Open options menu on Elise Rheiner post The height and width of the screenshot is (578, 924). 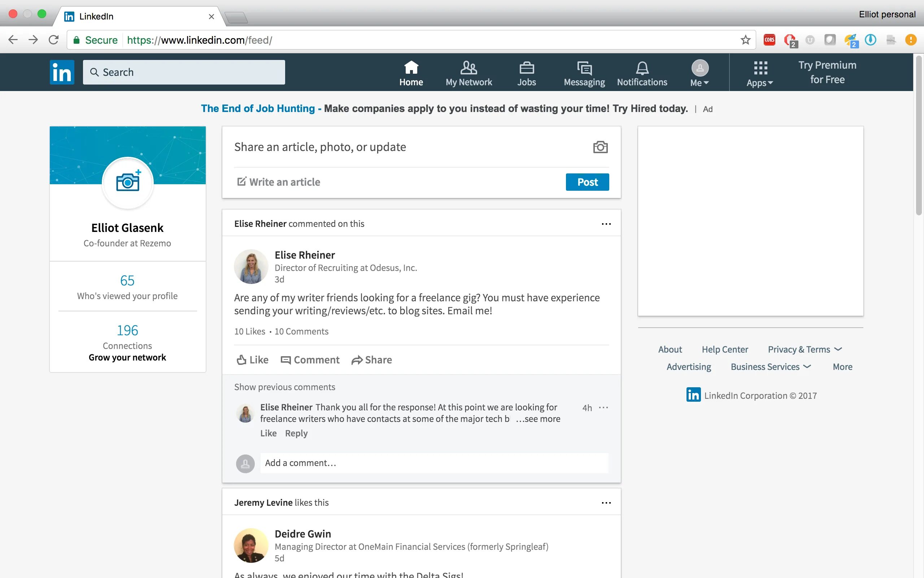606,224
